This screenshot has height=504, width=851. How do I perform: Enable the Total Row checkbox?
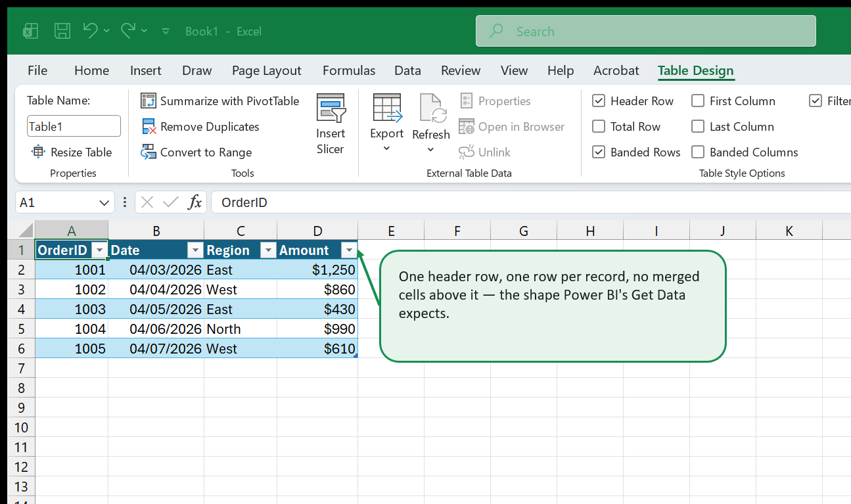[599, 127]
